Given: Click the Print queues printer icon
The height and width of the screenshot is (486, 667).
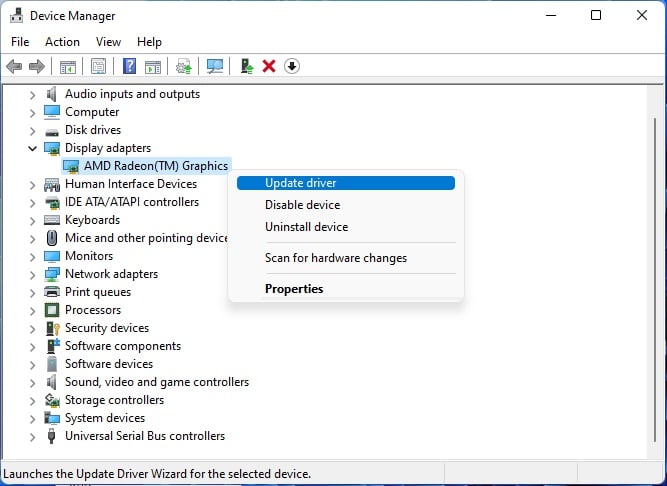Looking at the screenshot, I should coord(52,292).
